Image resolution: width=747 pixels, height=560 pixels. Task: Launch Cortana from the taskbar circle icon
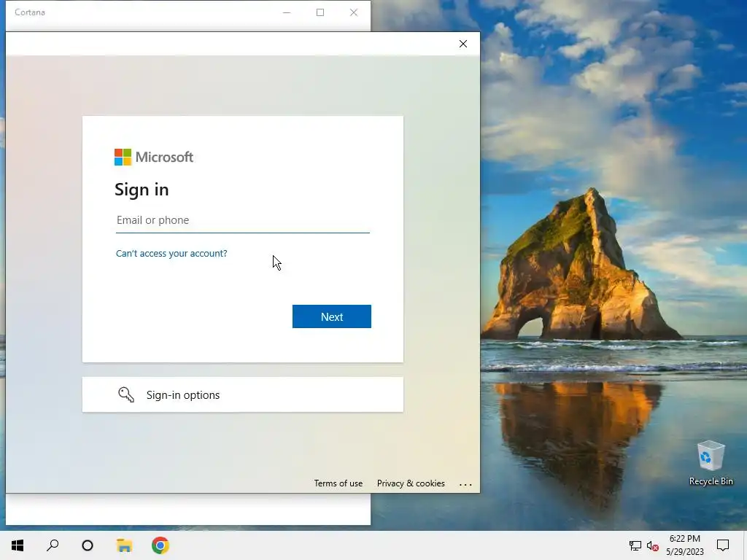pyautogui.click(x=88, y=545)
